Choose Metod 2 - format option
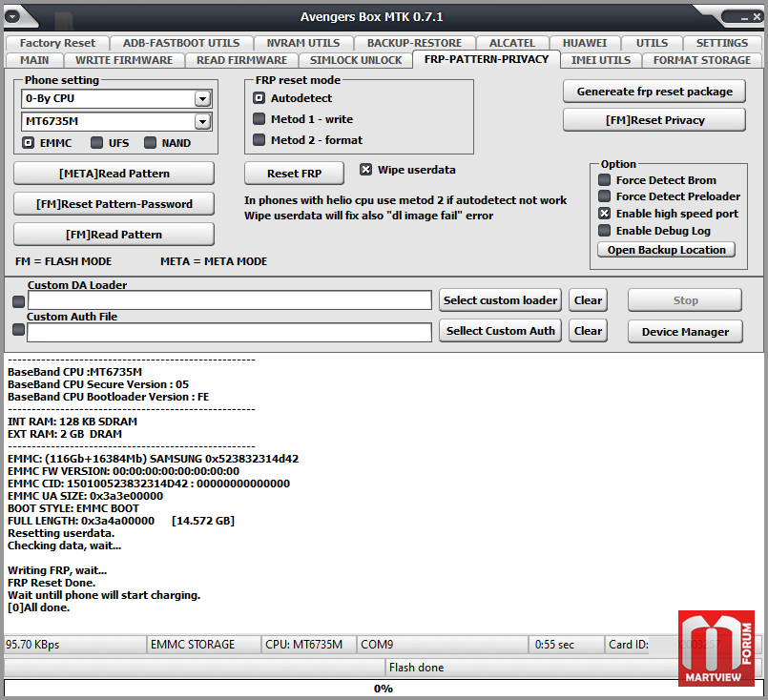768x700 pixels. (259, 140)
